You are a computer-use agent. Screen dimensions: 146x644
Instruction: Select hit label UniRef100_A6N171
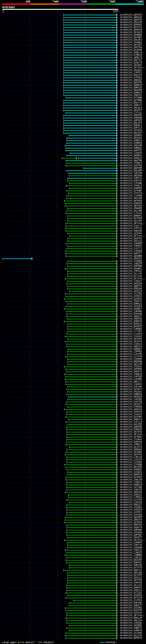(x=131, y=58)
